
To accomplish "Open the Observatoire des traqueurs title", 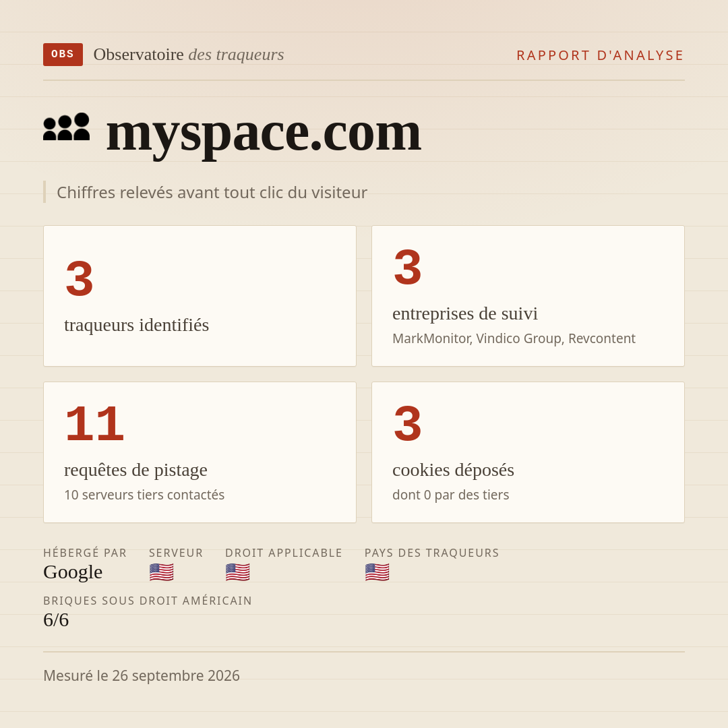I will coord(189,55).
